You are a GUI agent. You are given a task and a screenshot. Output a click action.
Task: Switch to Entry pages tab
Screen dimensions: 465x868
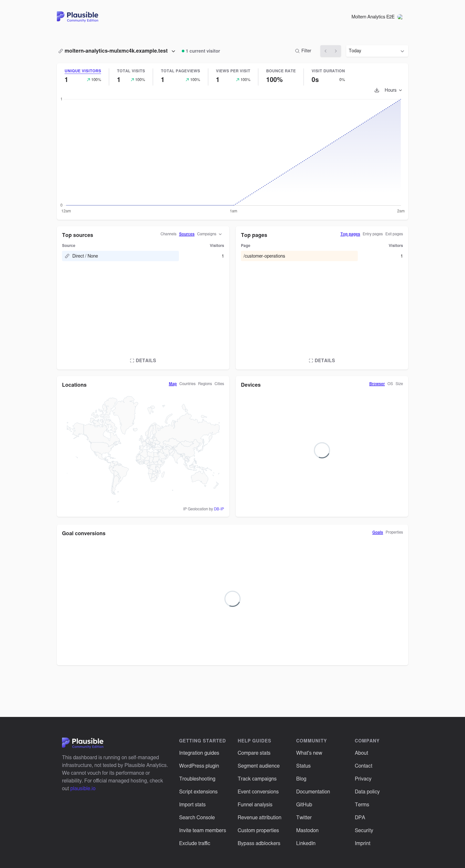(x=373, y=234)
